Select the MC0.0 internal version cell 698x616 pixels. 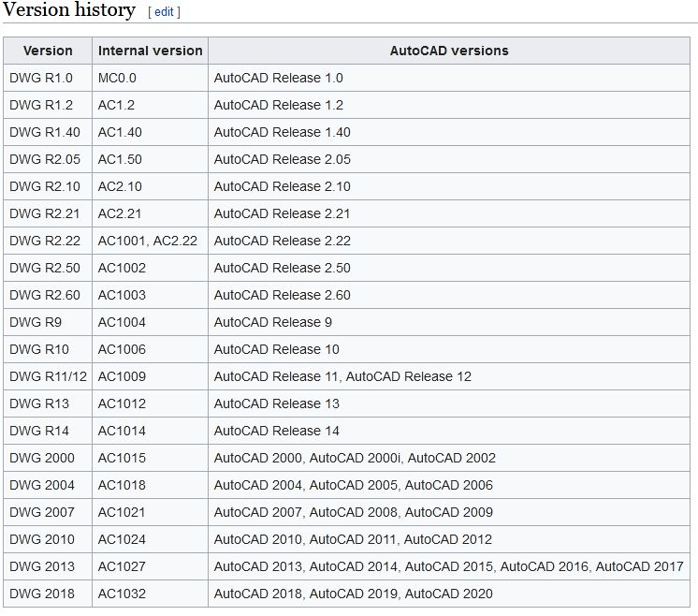pos(150,78)
